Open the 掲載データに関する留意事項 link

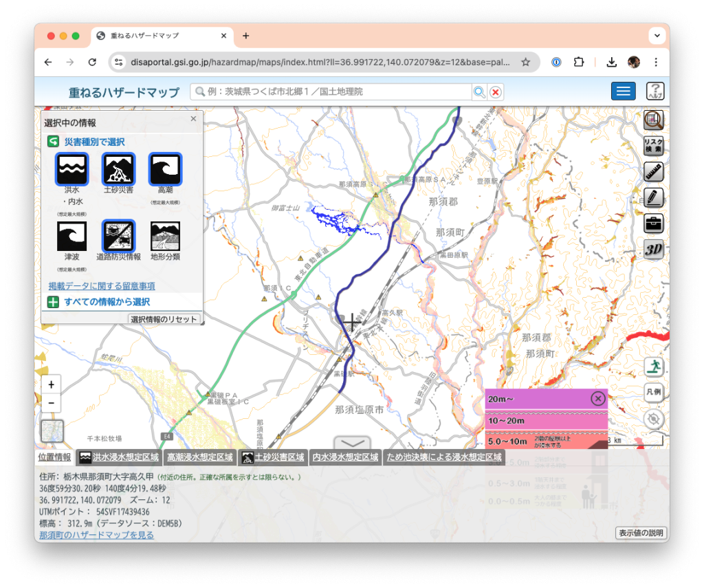pyautogui.click(x=102, y=285)
